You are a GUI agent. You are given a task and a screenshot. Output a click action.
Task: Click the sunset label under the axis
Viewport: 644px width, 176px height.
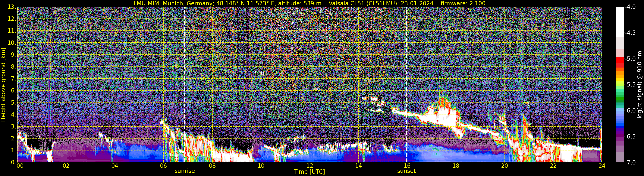click(x=406, y=171)
